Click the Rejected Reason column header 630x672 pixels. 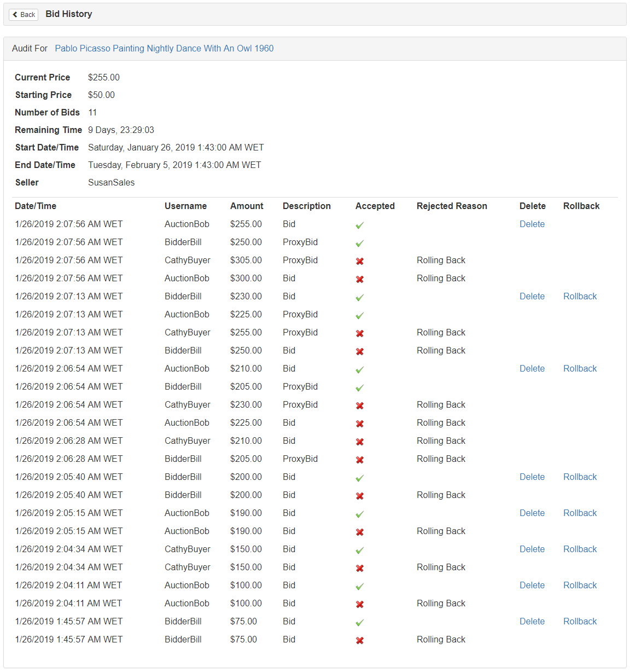coord(452,206)
